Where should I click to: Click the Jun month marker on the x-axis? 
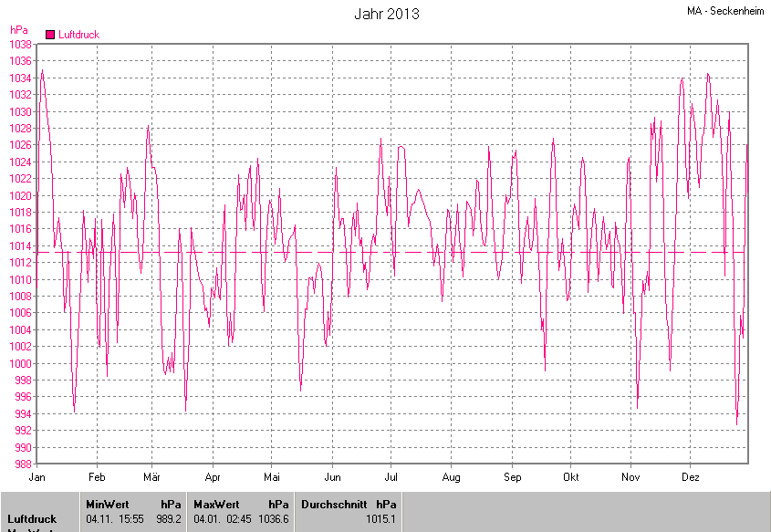click(x=333, y=477)
